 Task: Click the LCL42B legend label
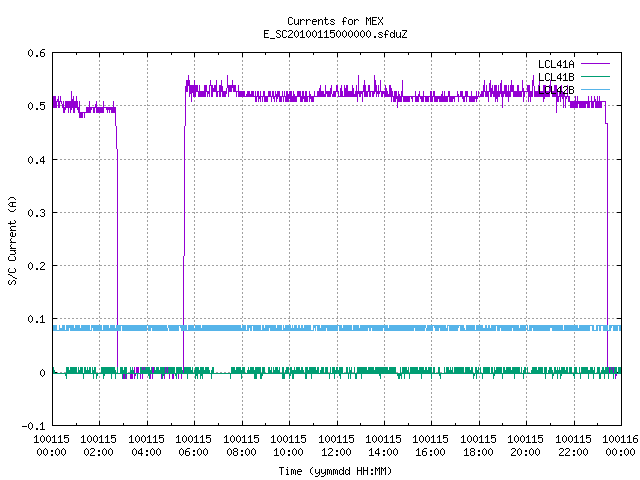click(556, 90)
